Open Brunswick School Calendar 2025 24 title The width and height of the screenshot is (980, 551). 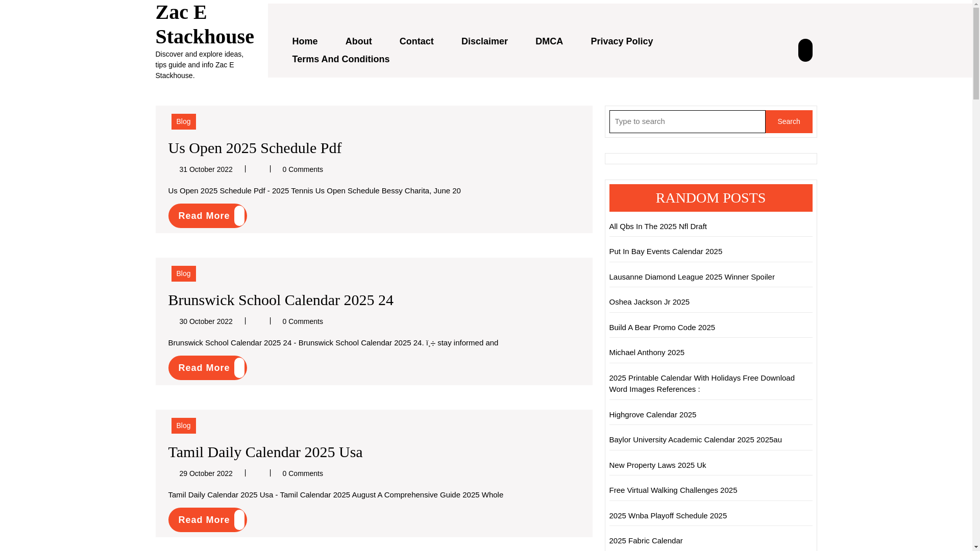point(281,299)
